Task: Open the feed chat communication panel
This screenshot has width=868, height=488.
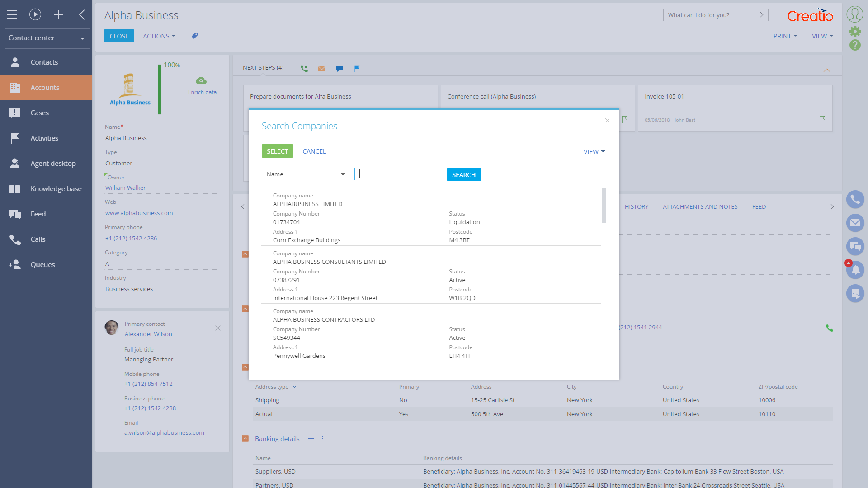Action: 855,246
